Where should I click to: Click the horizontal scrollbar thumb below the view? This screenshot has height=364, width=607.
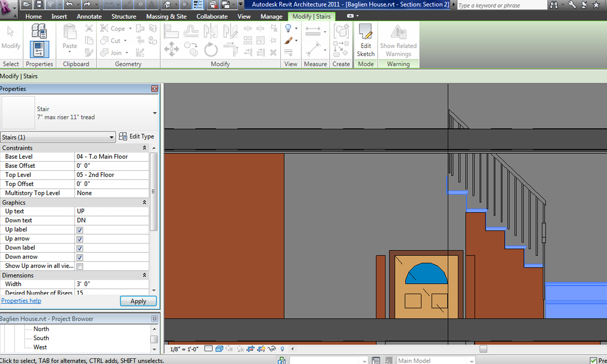coord(483,349)
